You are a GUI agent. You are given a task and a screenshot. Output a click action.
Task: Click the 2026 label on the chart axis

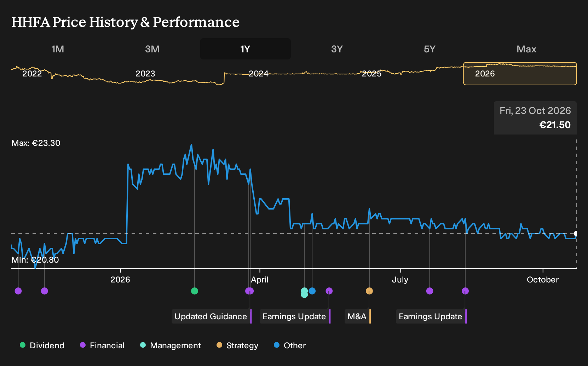pyautogui.click(x=120, y=280)
